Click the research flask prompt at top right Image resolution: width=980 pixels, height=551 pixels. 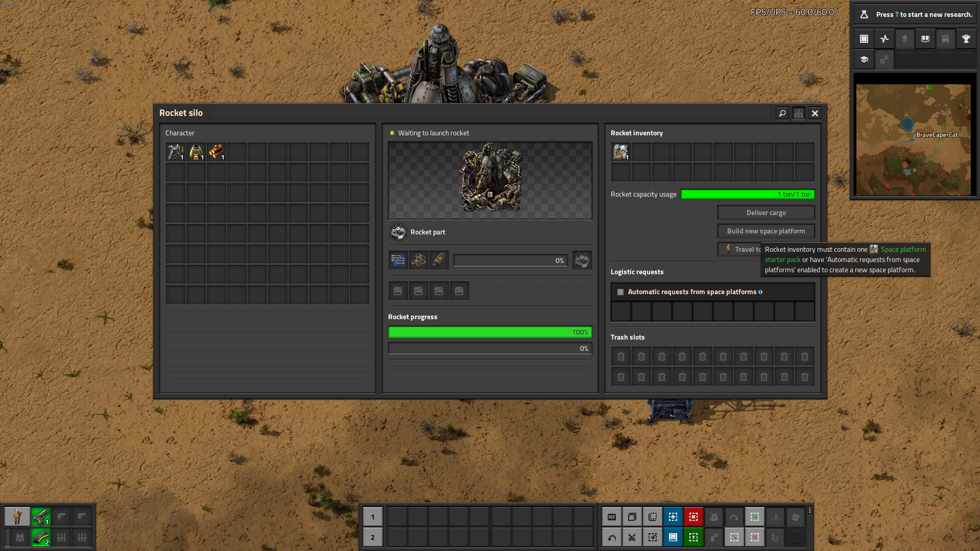point(915,14)
